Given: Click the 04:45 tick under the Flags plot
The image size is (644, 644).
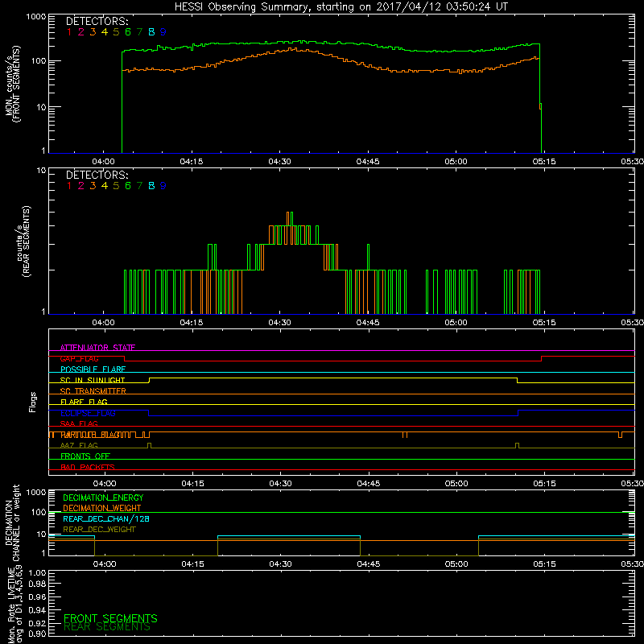Looking at the screenshot, I should click(369, 484).
